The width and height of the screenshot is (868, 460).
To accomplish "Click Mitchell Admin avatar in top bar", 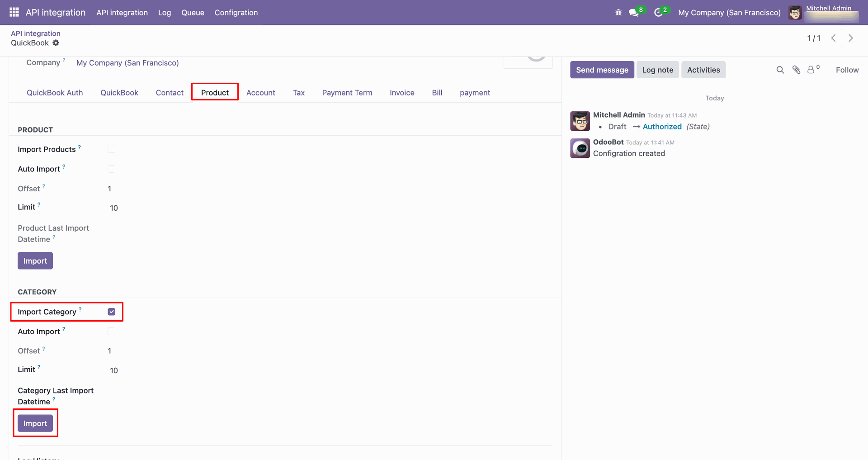I will 795,13.
